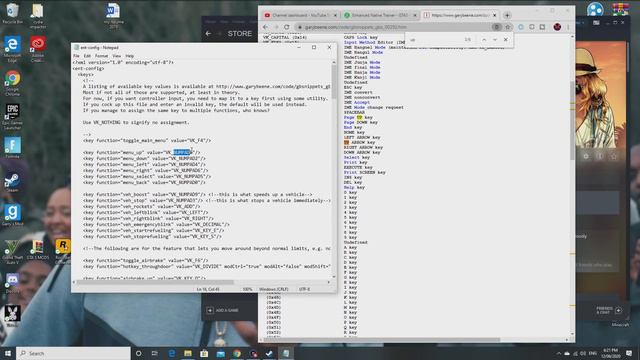Go back using Chrome's back arrow
The height and width of the screenshot is (360, 640).
[x=266, y=27]
